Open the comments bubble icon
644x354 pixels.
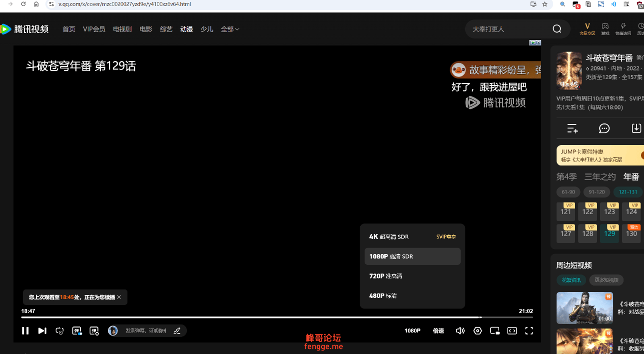coord(605,128)
